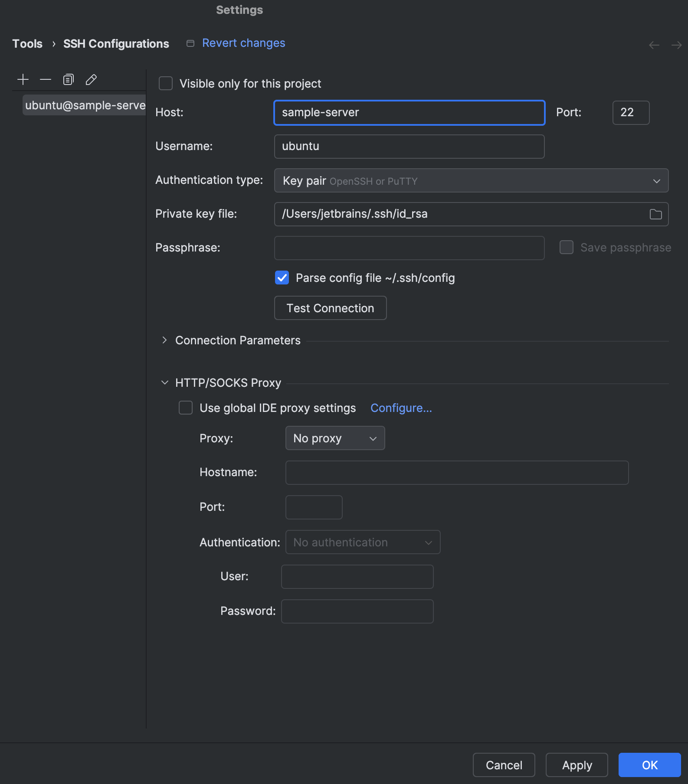688x784 pixels.
Task: Select ubuntu@sample-server in the configurations list
Action: 85,105
